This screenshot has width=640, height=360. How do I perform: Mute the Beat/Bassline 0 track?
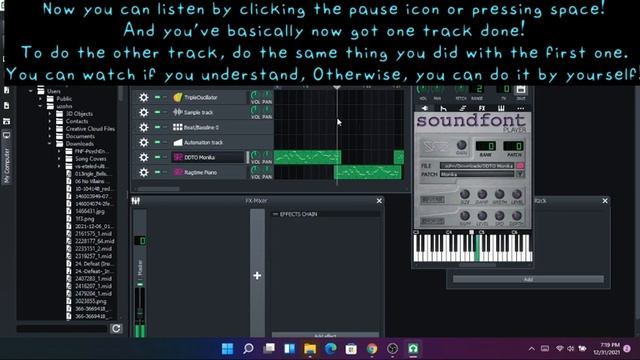[157, 127]
